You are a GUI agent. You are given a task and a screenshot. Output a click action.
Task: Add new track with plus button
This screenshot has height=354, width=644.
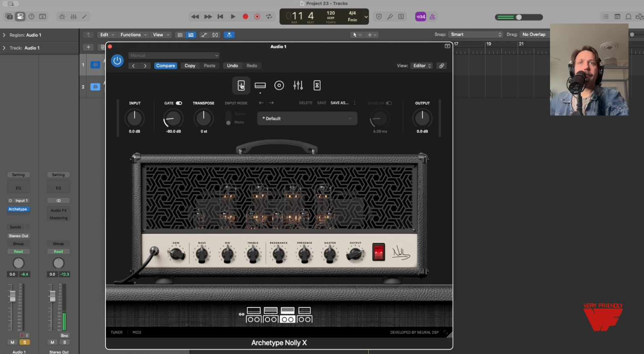88,47
